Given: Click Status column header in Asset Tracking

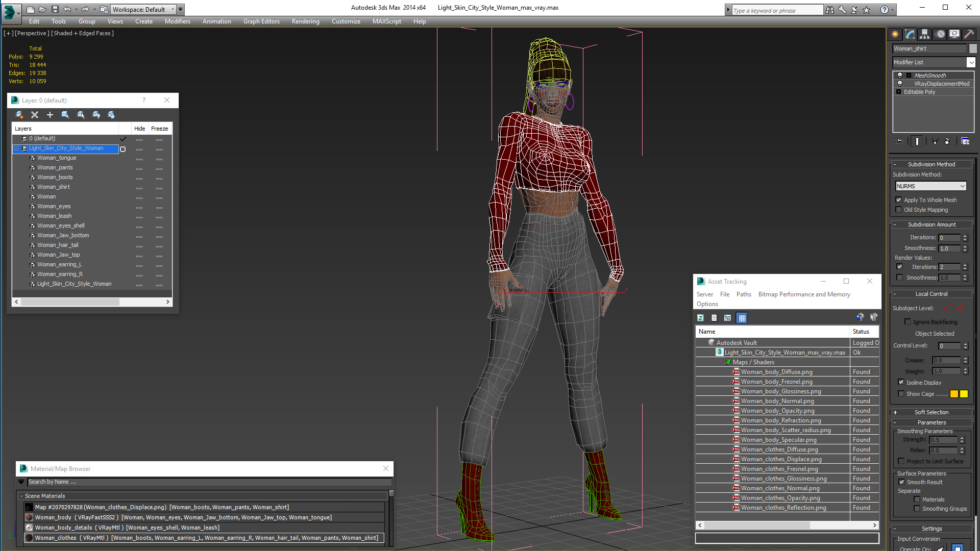Looking at the screenshot, I should tap(864, 332).
